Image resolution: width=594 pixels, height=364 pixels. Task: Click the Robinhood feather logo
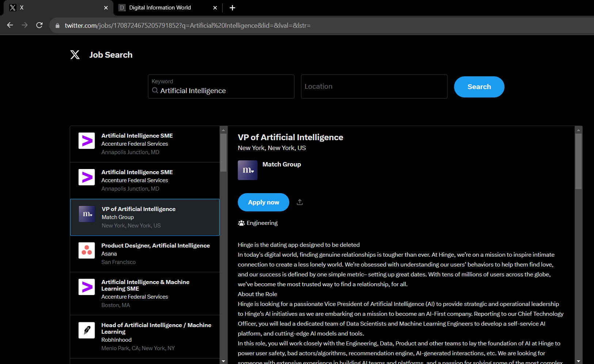(x=87, y=330)
